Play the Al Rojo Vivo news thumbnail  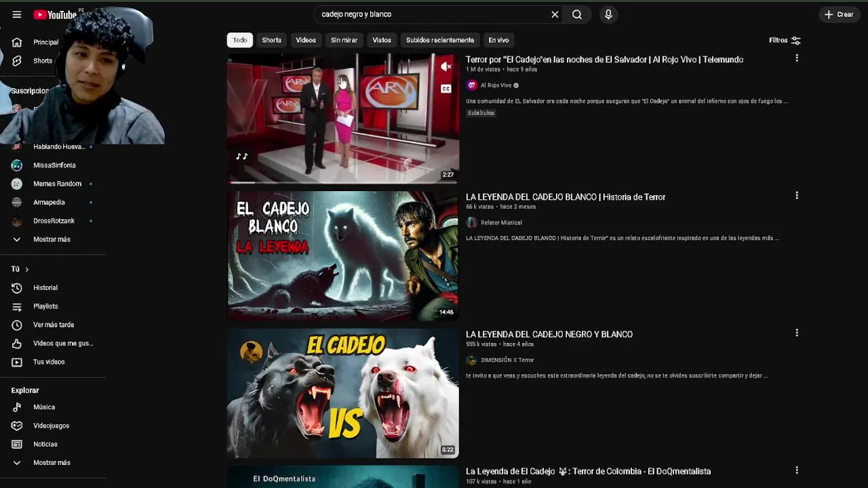point(342,119)
